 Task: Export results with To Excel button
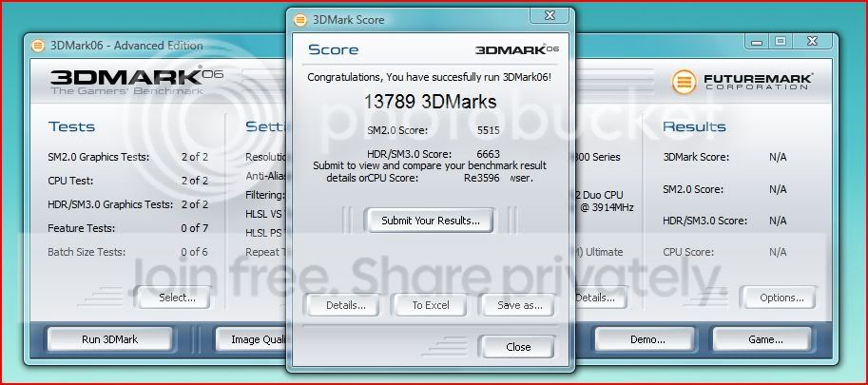pos(430,305)
